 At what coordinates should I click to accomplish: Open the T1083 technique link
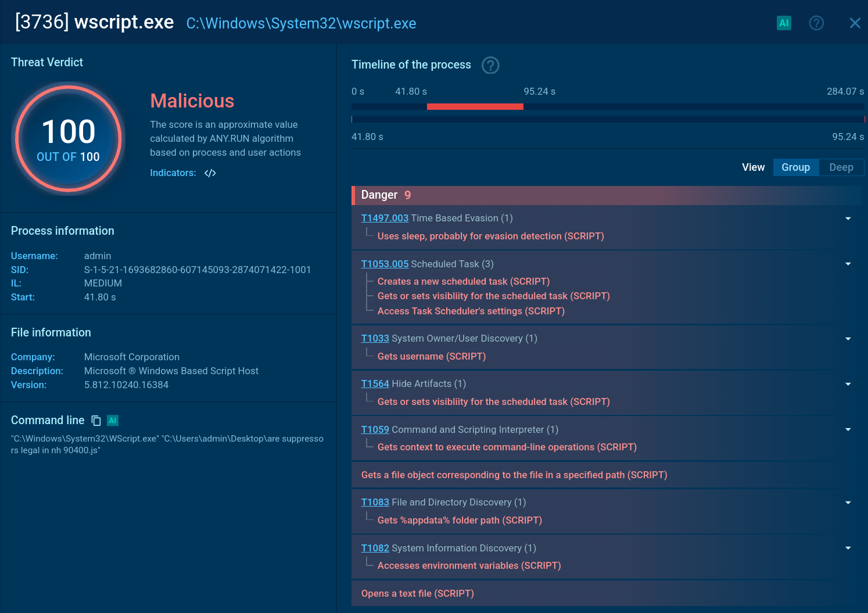375,503
